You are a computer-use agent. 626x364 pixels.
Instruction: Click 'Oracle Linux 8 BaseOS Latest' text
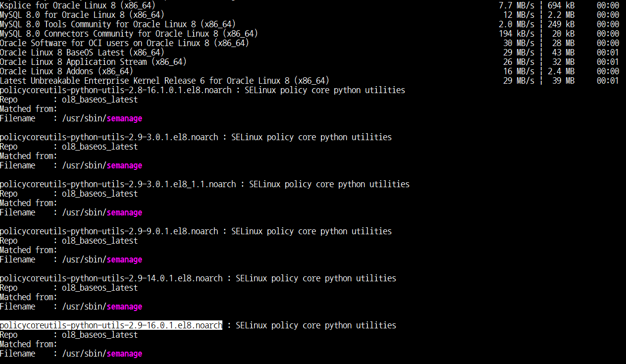coord(82,52)
